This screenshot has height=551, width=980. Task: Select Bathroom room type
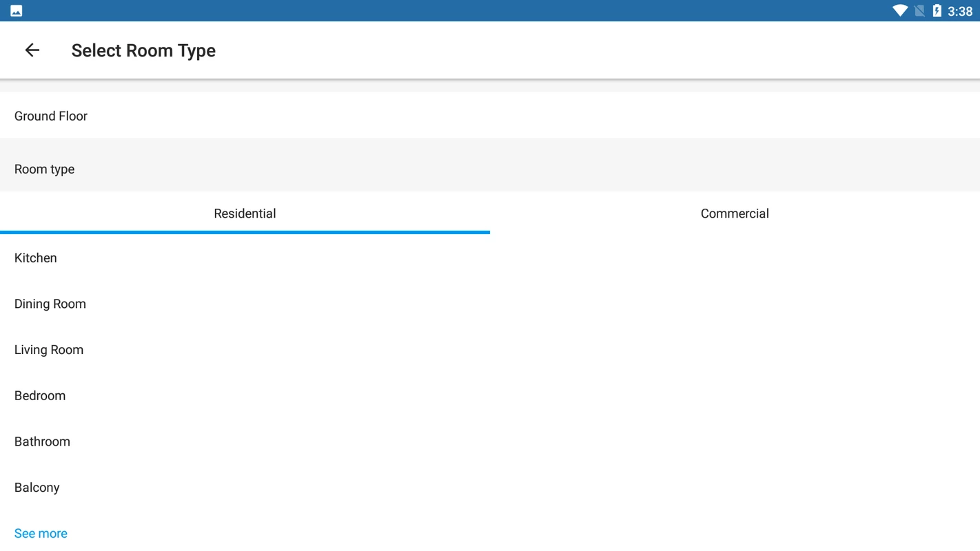click(x=490, y=441)
